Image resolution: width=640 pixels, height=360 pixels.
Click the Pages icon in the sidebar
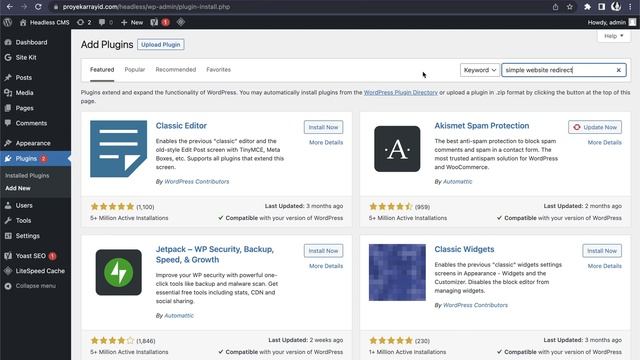(x=8, y=108)
